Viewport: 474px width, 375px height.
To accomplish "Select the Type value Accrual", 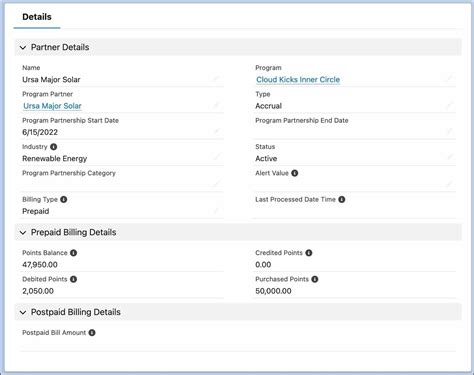I will [x=269, y=106].
